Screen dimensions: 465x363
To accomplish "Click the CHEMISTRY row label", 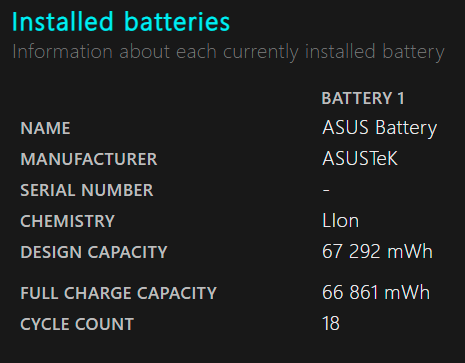I will pyautogui.click(x=68, y=221).
